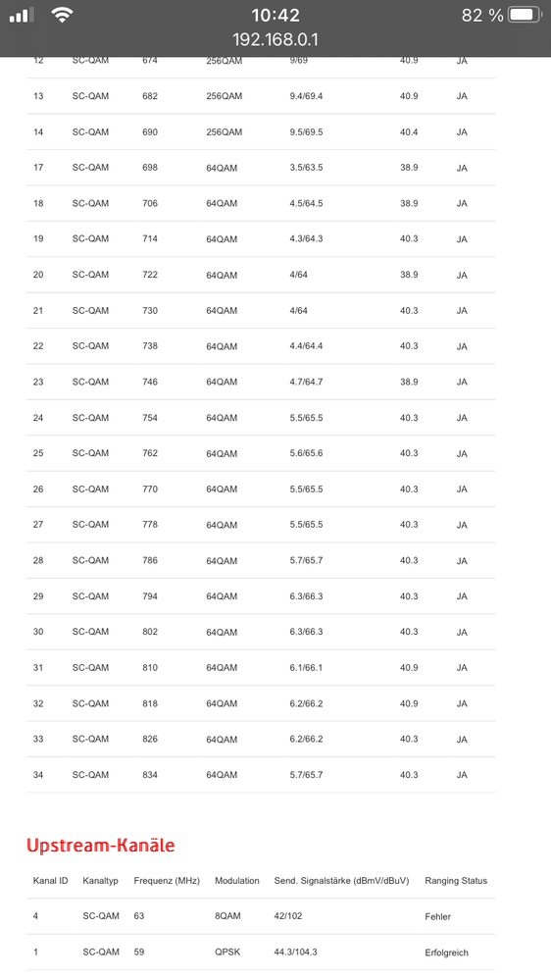Click the 8QAM modulation cell

tap(227, 916)
